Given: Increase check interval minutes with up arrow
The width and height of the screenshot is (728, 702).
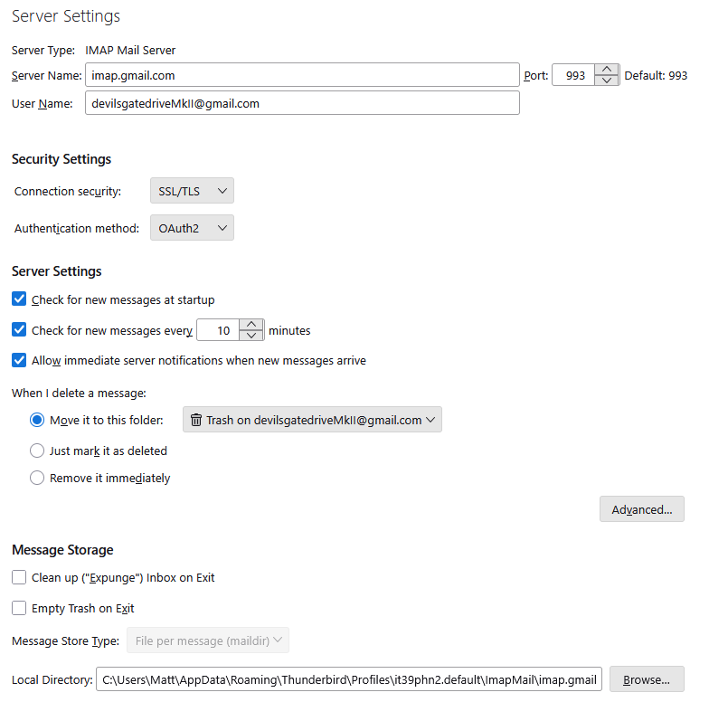Looking at the screenshot, I should [252, 325].
